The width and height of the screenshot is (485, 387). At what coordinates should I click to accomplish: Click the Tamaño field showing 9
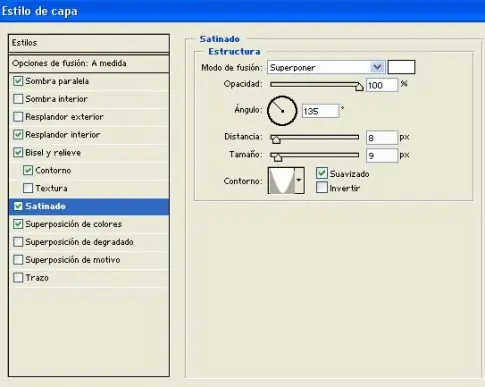click(x=382, y=156)
